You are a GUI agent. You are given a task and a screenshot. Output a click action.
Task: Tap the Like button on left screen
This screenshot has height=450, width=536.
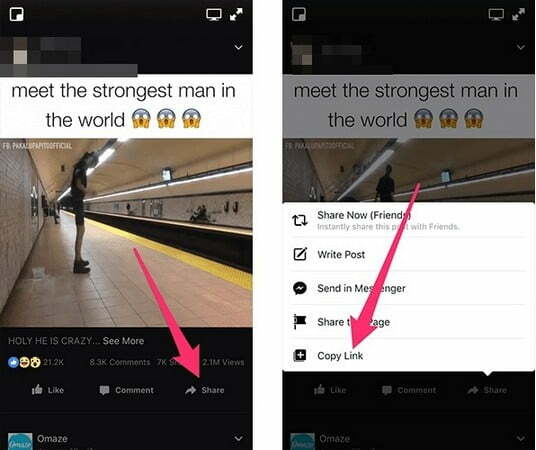pos(48,390)
